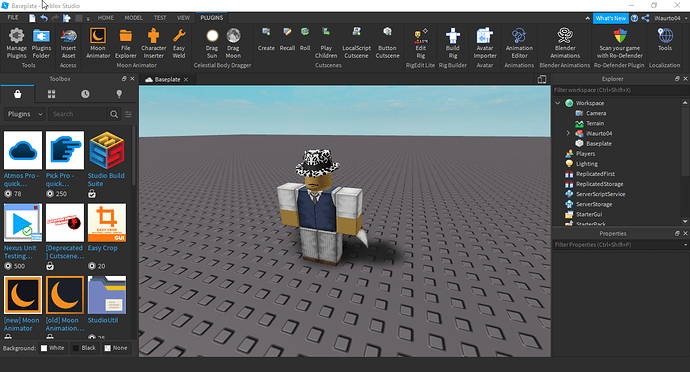Click Create cutscene button
690x372 pixels.
[x=266, y=39]
